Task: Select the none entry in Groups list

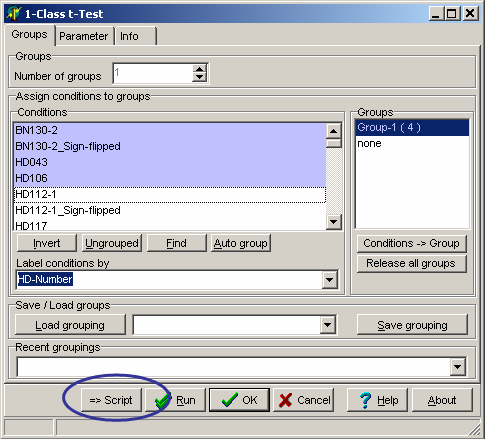Action: point(412,143)
